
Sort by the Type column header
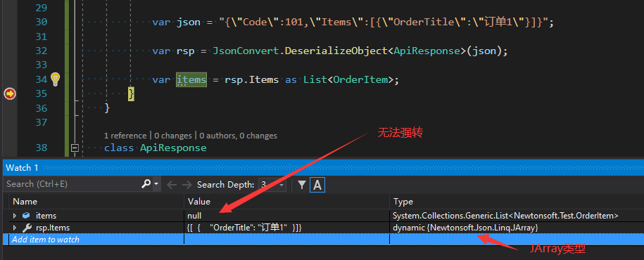(x=517, y=202)
